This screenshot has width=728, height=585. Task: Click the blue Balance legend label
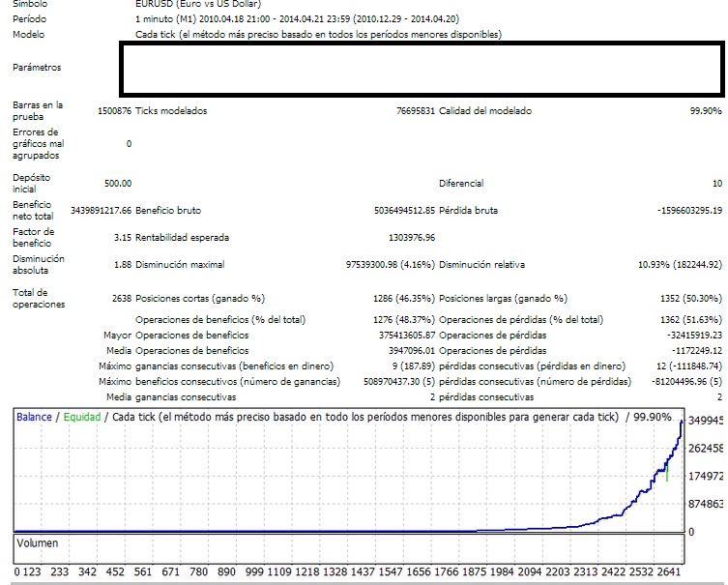[34, 417]
